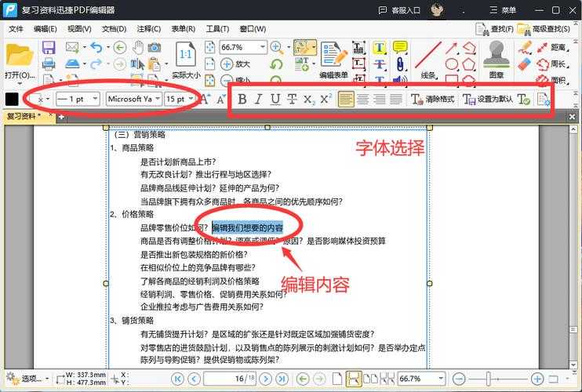Image resolution: width=582 pixels, height=392 pixels.
Task: Click the save floppy disk icon
Action: [x=49, y=48]
